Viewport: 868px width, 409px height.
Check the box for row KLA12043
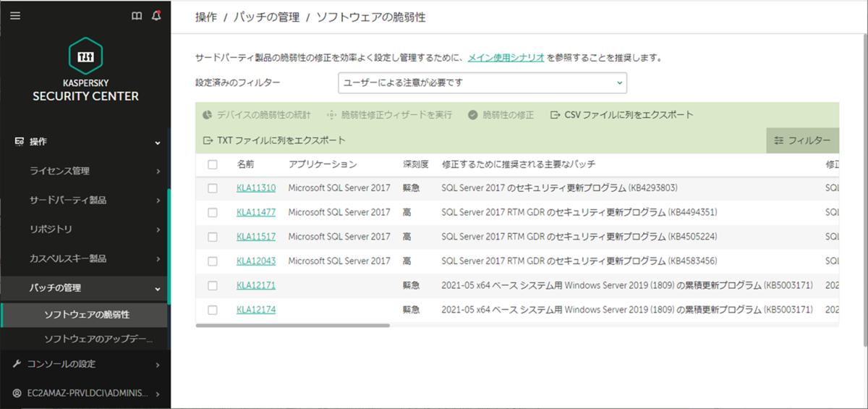pos(213,261)
